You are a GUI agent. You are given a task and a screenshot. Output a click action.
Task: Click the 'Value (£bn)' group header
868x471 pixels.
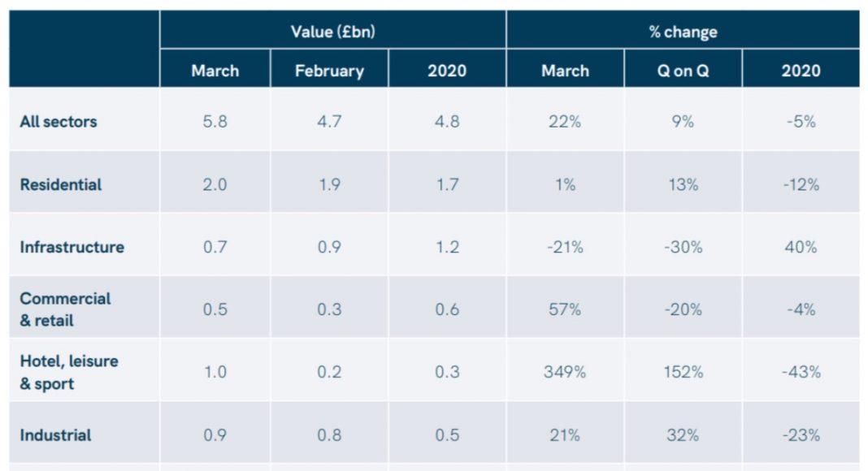332,32
